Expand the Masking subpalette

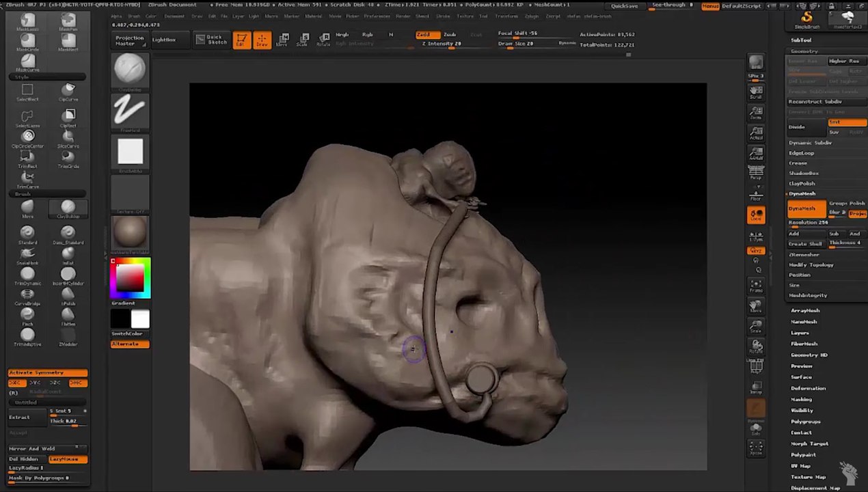point(802,399)
